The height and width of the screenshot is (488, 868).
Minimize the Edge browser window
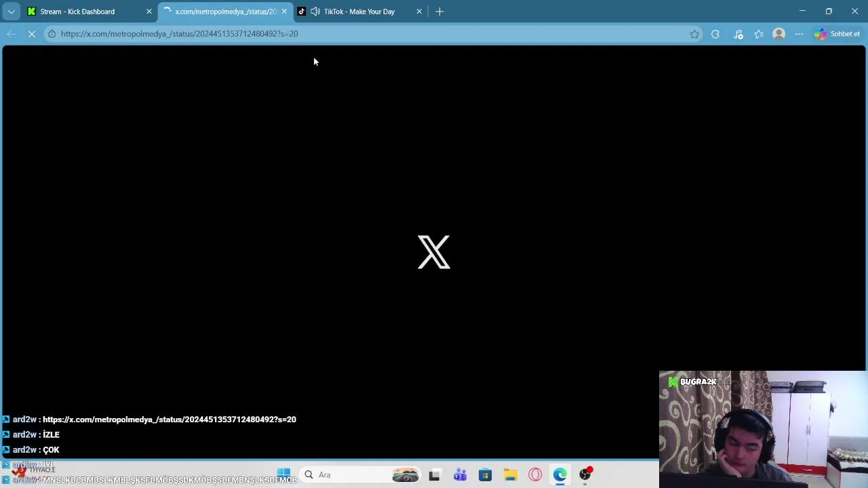click(x=802, y=11)
